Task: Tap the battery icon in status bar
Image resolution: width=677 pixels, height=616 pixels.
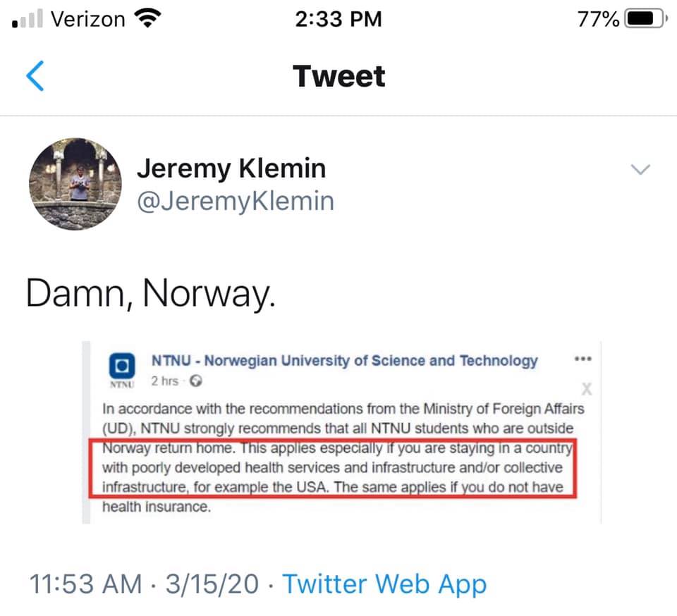Action: [x=644, y=19]
